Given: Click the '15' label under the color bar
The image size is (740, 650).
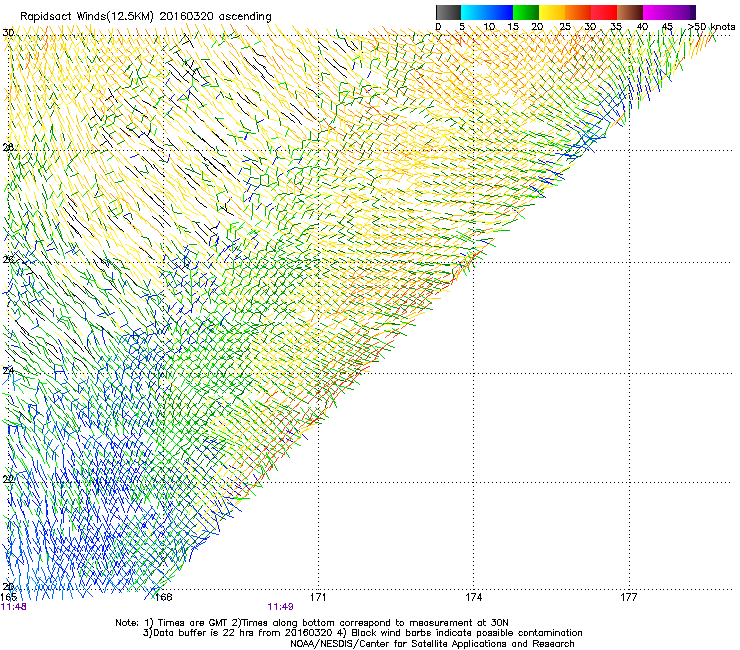Looking at the screenshot, I should [x=513, y=27].
